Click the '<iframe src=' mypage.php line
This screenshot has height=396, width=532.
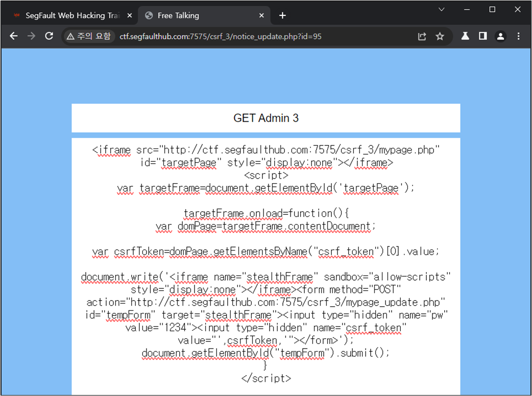tap(266, 150)
